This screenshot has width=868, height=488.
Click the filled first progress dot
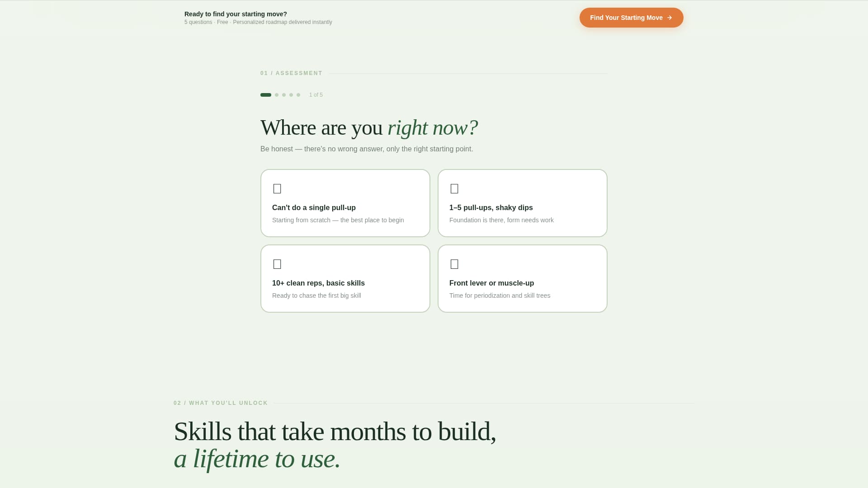[265, 95]
